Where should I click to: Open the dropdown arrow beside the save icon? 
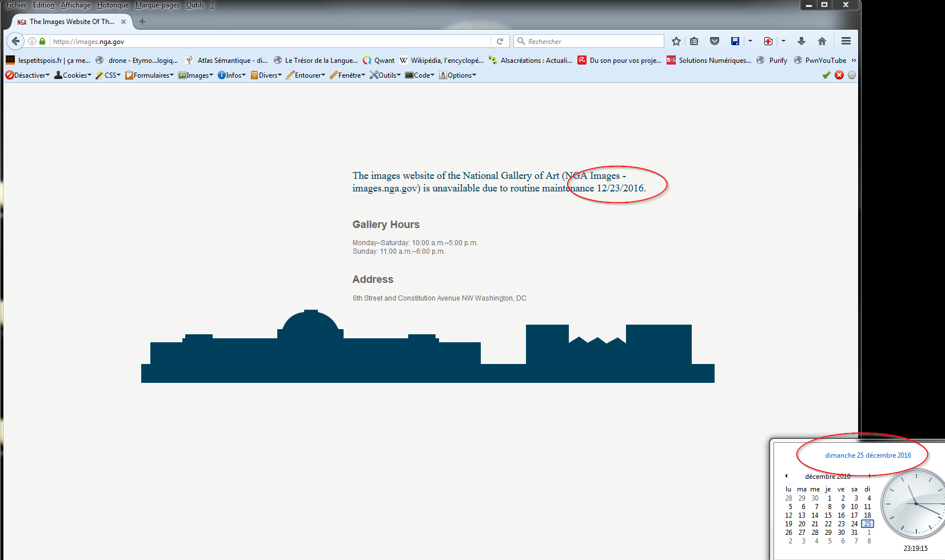pyautogui.click(x=750, y=41)
